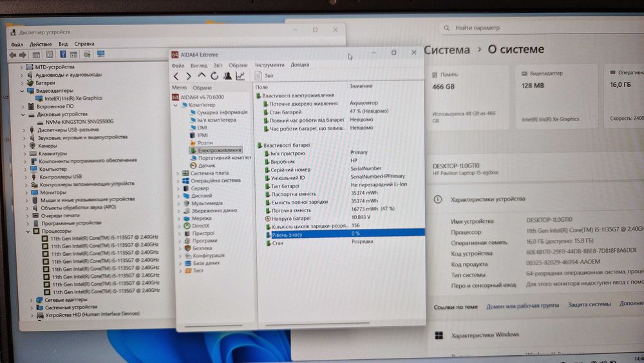Select Безпека tree item
The width and height of the screenshot is (644, 363).
pos(198,248)
